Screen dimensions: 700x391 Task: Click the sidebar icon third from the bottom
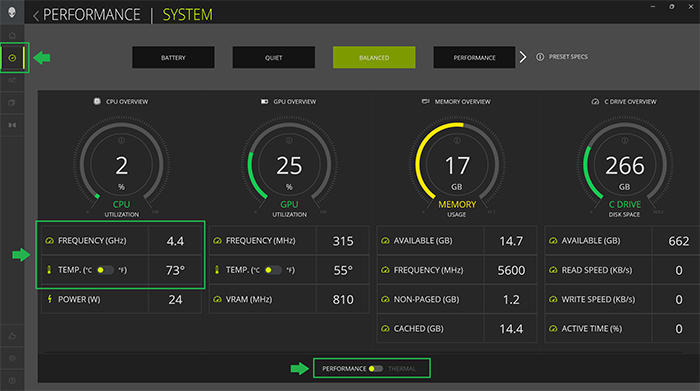12,336
